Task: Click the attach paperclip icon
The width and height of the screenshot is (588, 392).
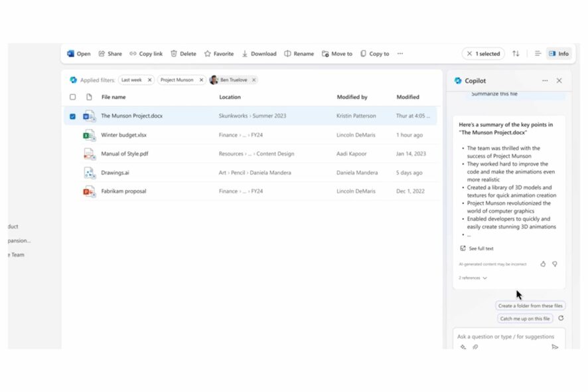Action: [x=475, y=347]
